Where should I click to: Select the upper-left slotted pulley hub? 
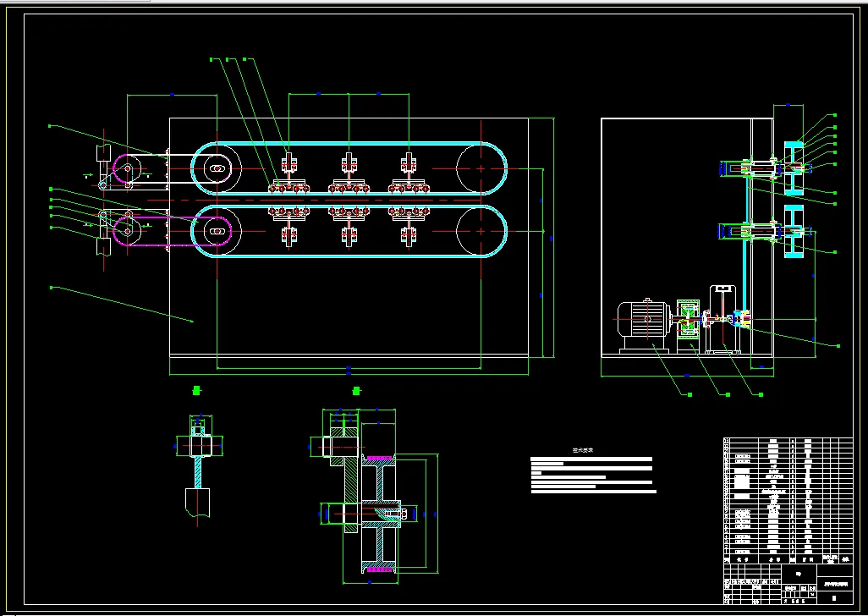tap(217, 168)
